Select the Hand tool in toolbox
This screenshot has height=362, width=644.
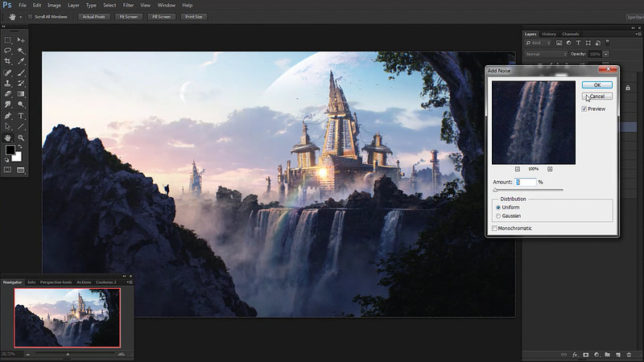8,138
